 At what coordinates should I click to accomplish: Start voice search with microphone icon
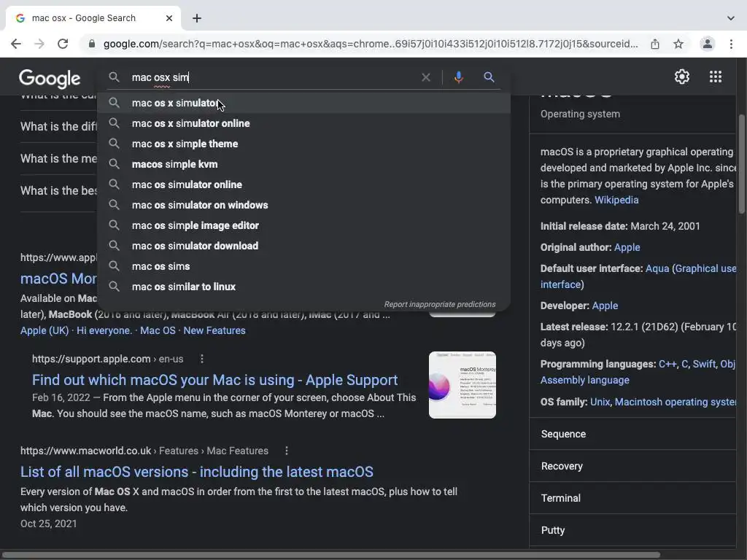(x=458, y=77)
